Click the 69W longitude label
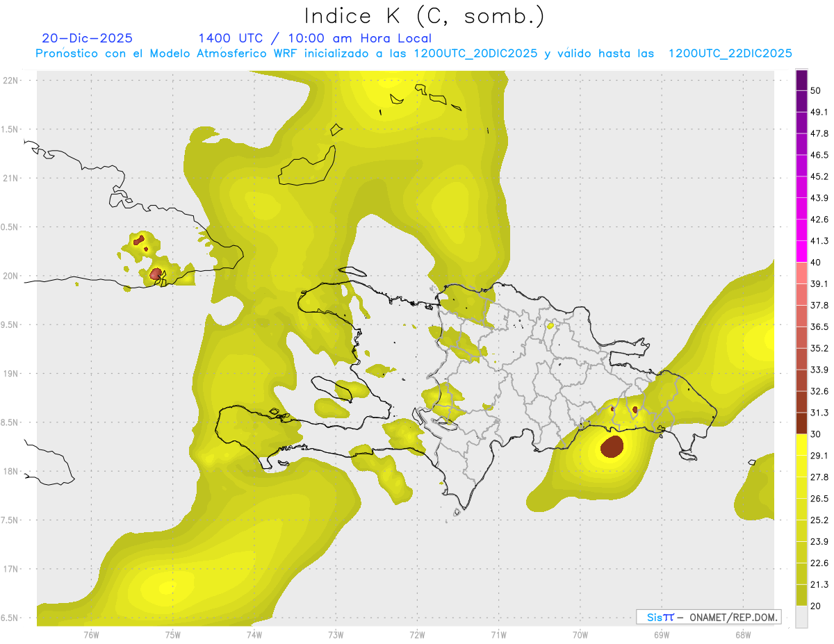Image resolution: width=834 pixels, height=644 pixels. click(x=662, y=634)
